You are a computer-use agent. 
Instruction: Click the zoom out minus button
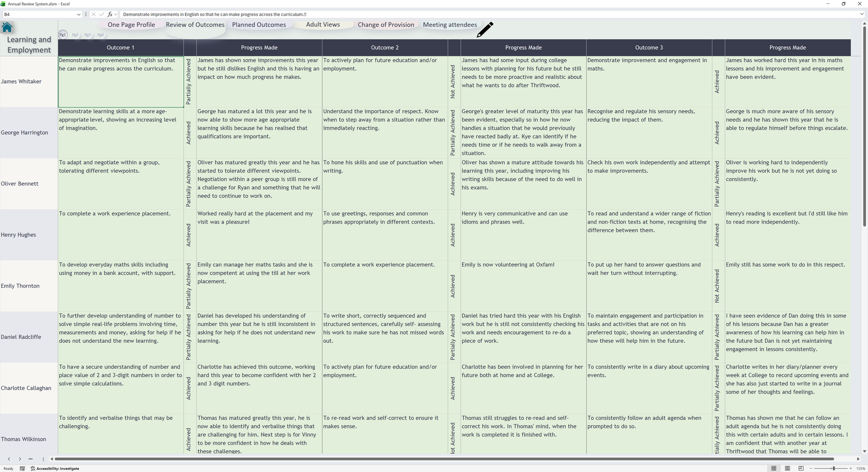tap(811, 469)
